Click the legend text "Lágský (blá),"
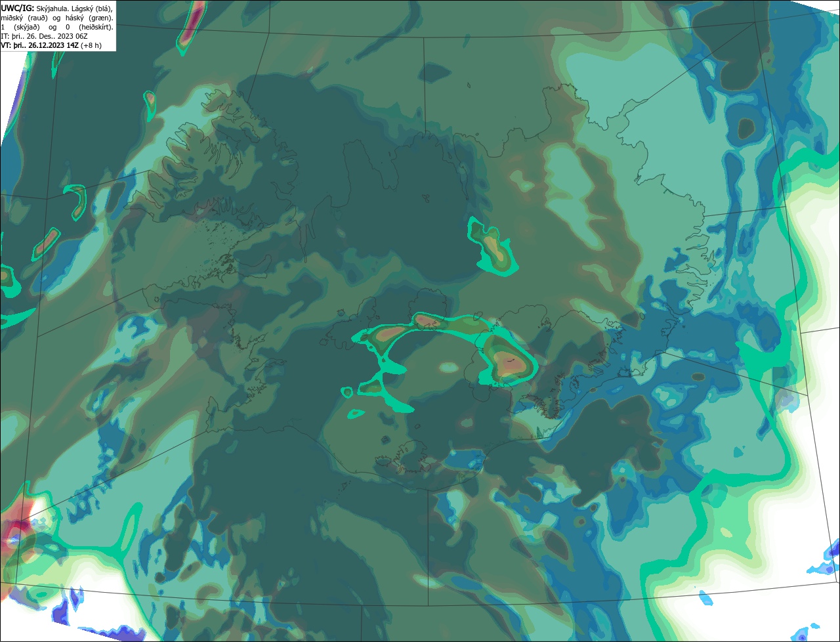 tap(92, 9)
